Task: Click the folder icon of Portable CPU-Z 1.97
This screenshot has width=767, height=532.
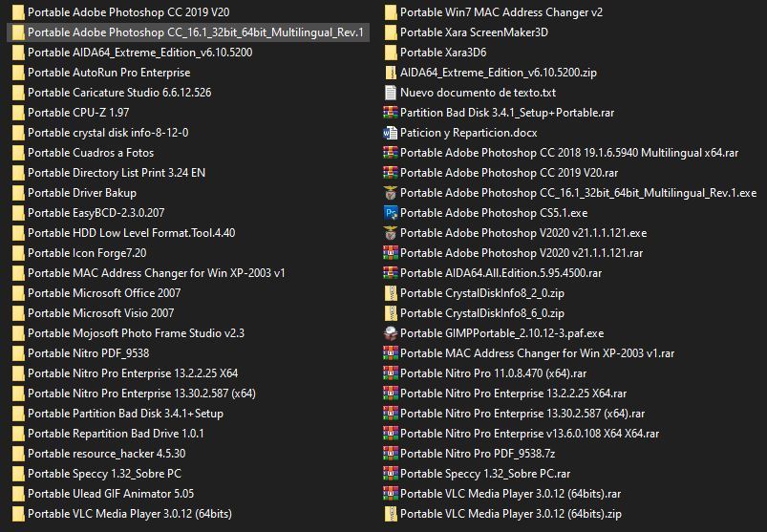Action: click(x=17, y=113)
